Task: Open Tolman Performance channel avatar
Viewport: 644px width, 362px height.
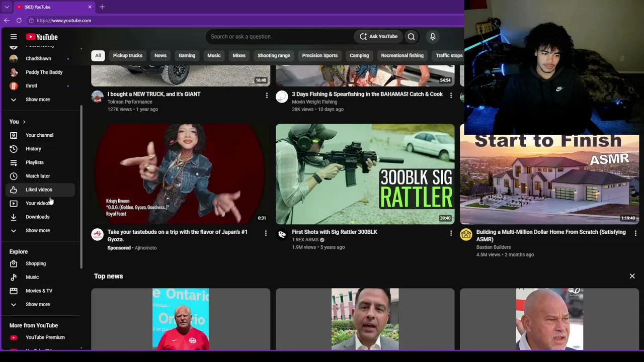Action: 97,97
